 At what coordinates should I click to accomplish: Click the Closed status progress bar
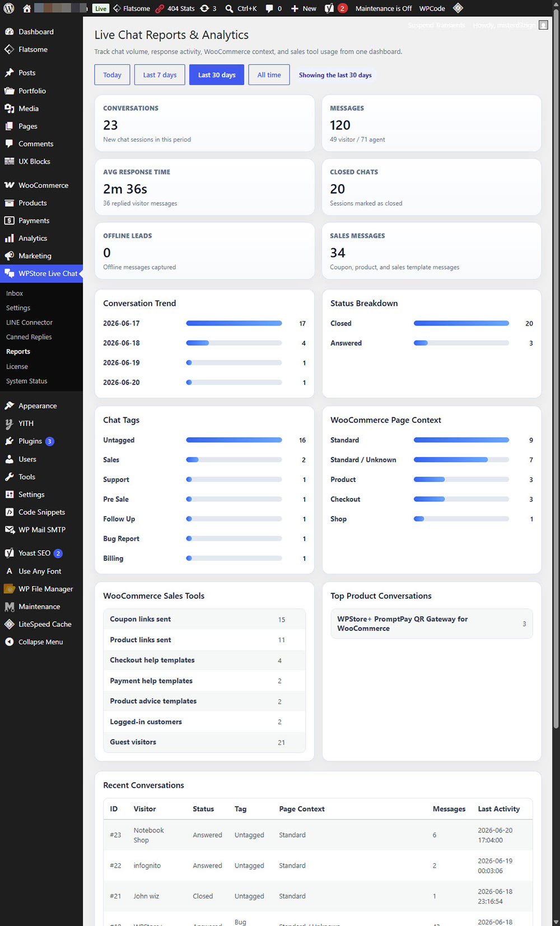pyautogui.click(x=461, y=323)
